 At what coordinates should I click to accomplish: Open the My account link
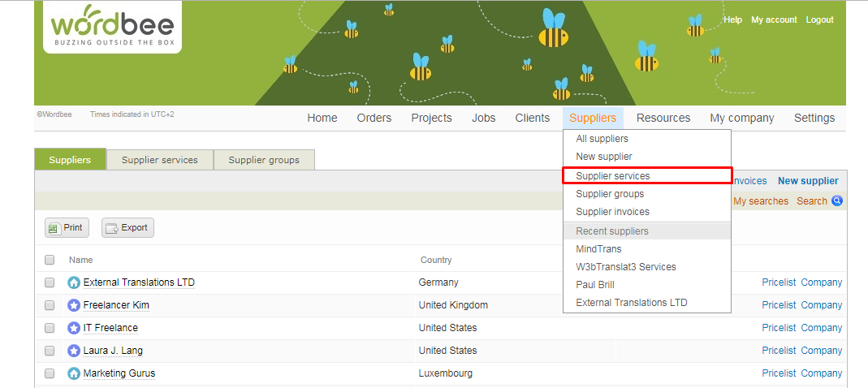click(x=774, y=19)
